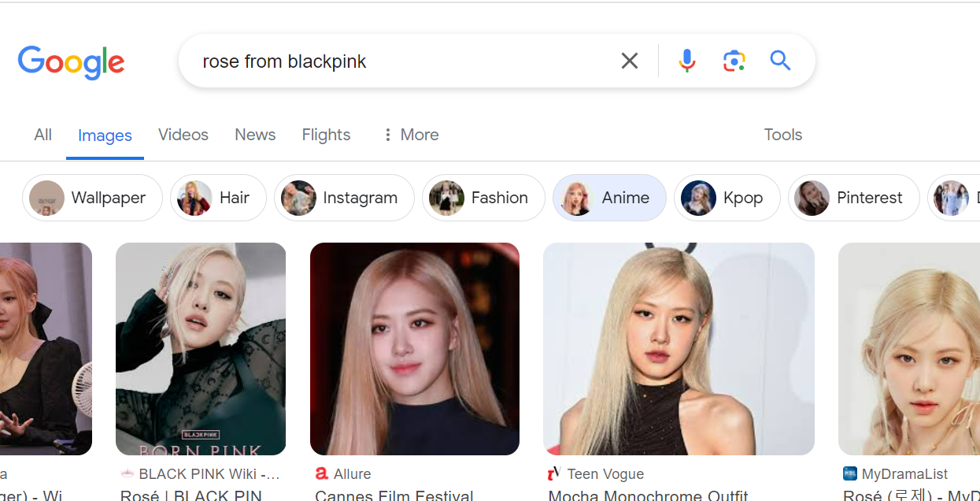The width and height of the screenshot is (980, 501).
Task: Switch to the All tab
Action: tap(43, 135)
